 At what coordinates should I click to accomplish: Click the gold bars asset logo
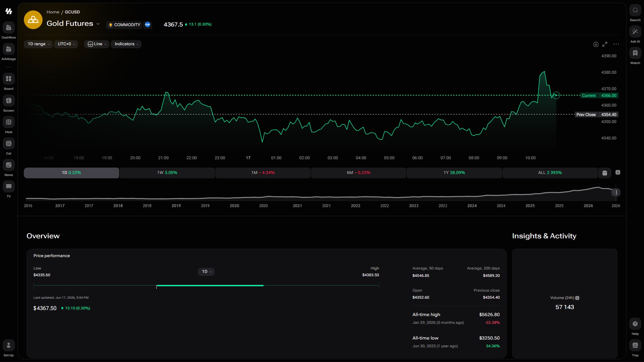[x=33, y=20]
